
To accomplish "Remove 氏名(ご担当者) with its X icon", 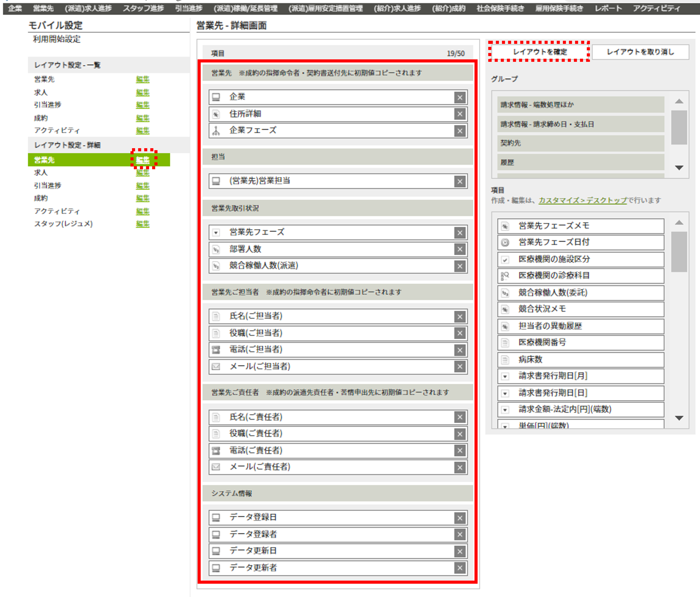I will (459, 317).
